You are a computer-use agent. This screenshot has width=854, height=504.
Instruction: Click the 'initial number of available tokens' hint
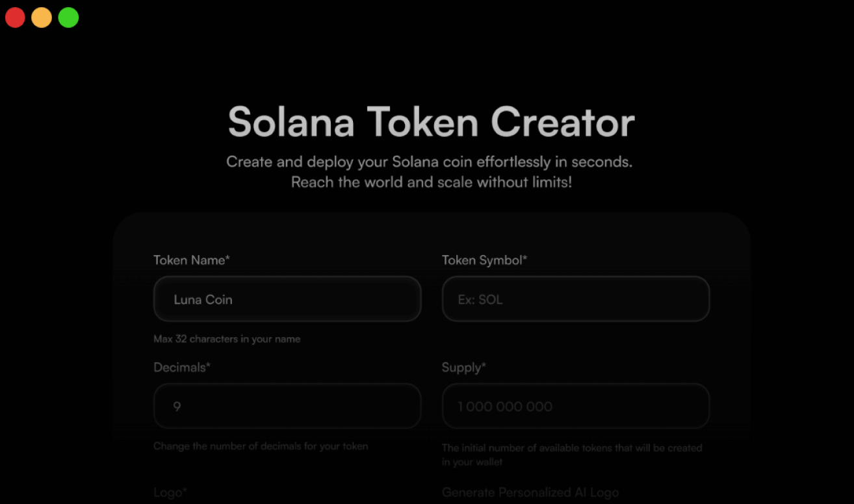pyautogui.click(x=572, y=447)
